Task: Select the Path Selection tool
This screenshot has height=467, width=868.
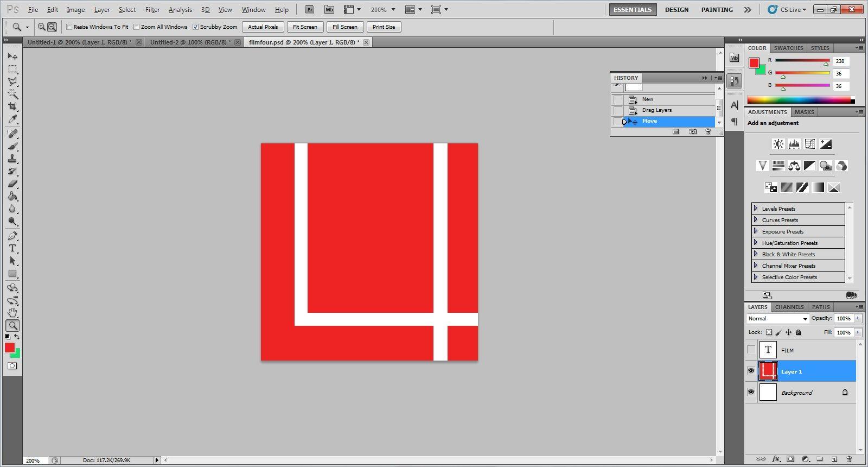Action: (12, 261)
